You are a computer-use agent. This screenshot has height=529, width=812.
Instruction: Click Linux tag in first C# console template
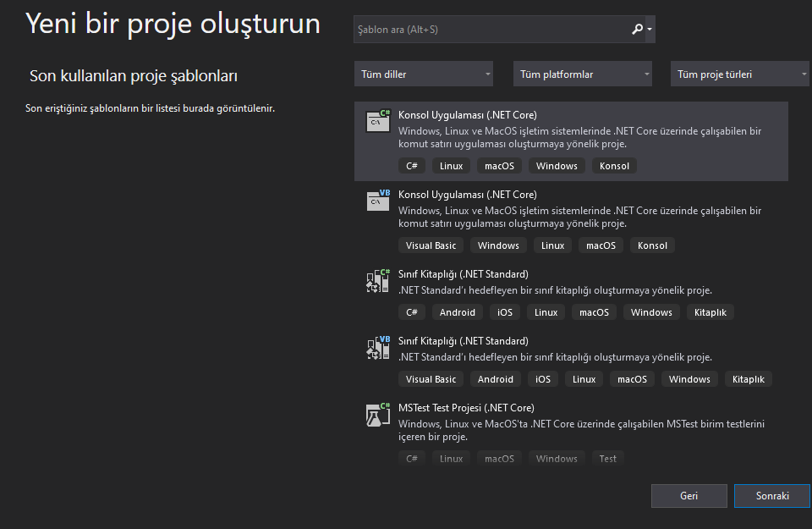(x=451, y=166)
